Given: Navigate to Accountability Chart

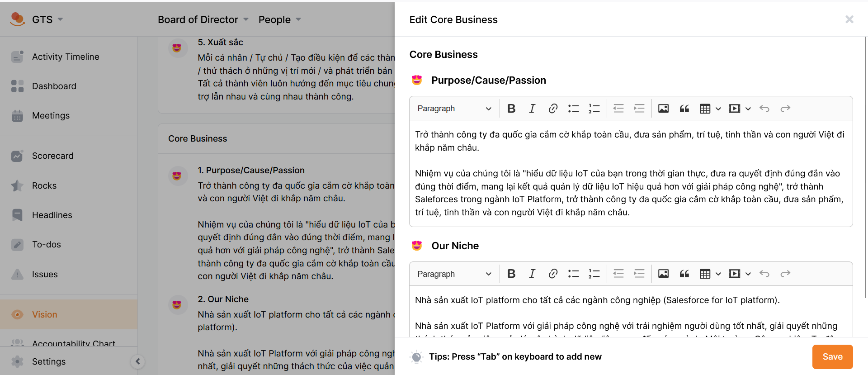Looking at the screenshot, I should (x=74, y=344).
